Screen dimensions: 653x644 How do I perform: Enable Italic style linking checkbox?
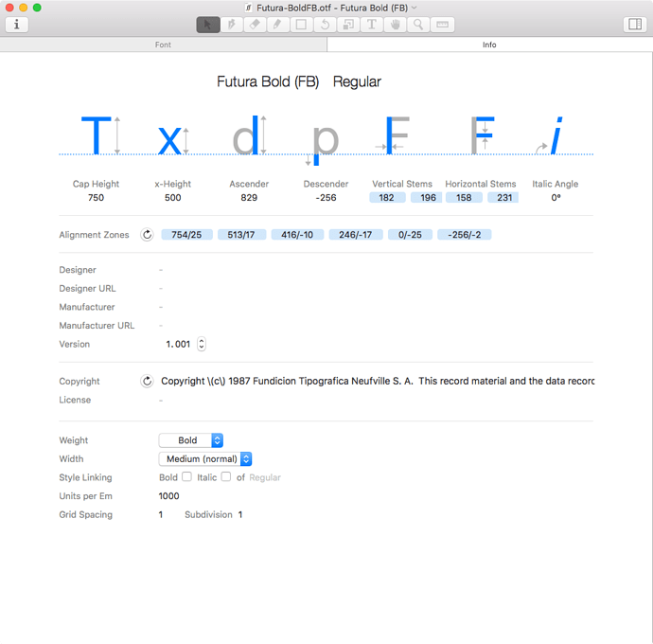[x=226, y=476]
